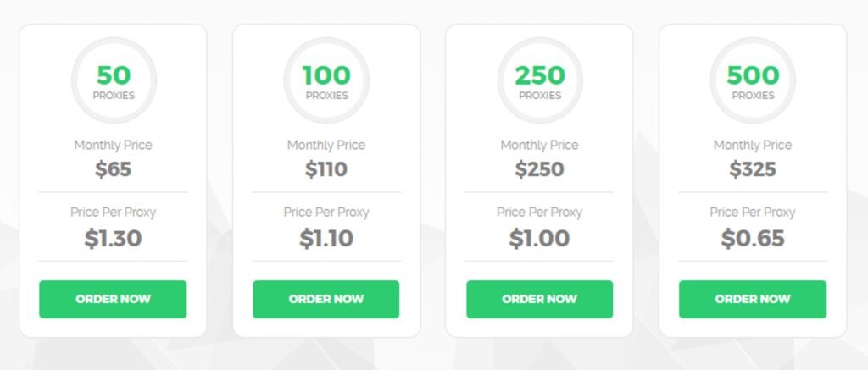This screenshot has width=868, height=370.
Task: Order the 100 proxies plan now
Action: click(326, 299)
